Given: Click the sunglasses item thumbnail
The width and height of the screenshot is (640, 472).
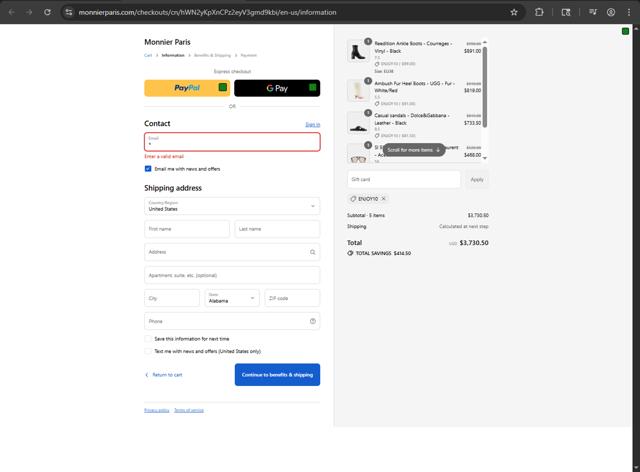Looking at the screenshot, I should click(x=358, y=154).
